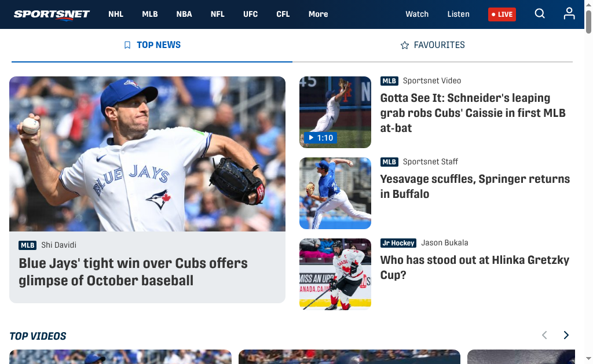The height and width of the screenshot is (364, 593).
Task: Play the 1:10 Schneider catch video
Action: tap(321, 138)
